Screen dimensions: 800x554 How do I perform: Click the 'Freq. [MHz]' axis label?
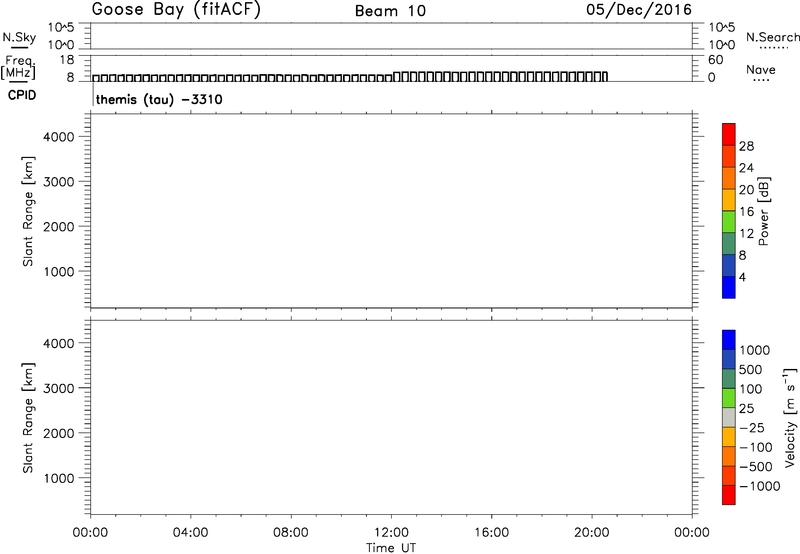pyautogui.click(x=18, y=67)
